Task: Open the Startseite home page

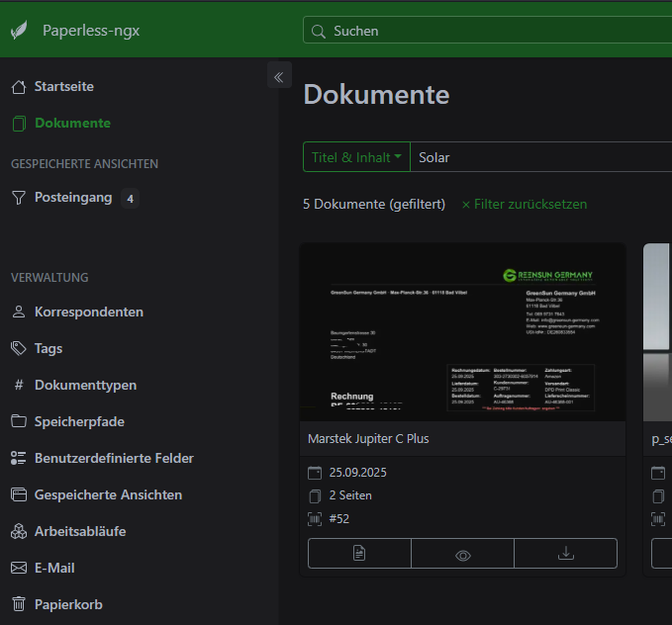Action: (63, 87)
